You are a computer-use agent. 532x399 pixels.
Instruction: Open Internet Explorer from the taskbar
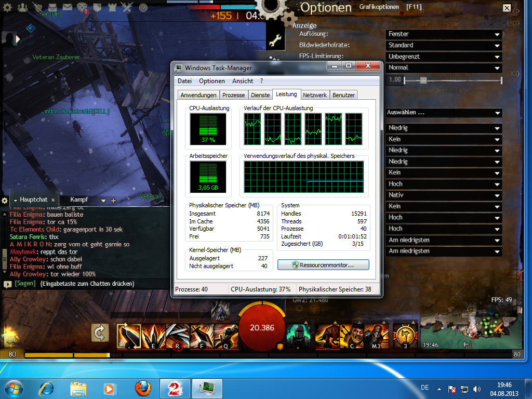46,389
